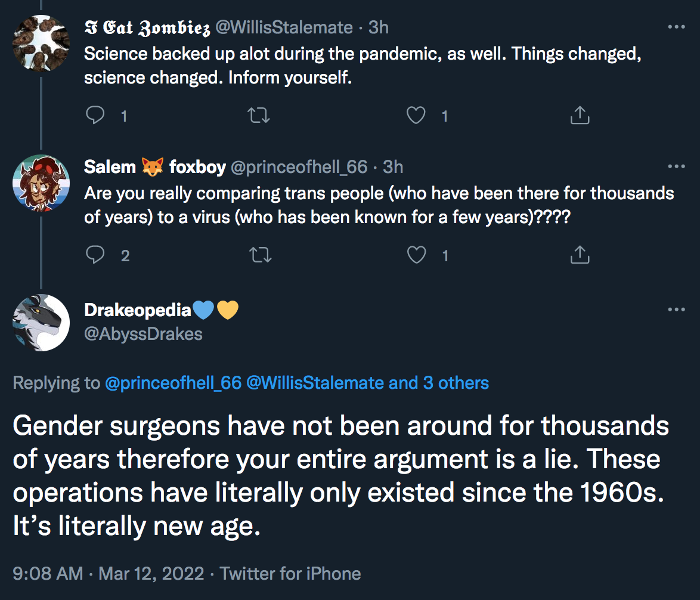
Task: Open the @AbyssDrakes handle
Action: tap(143, 334)
